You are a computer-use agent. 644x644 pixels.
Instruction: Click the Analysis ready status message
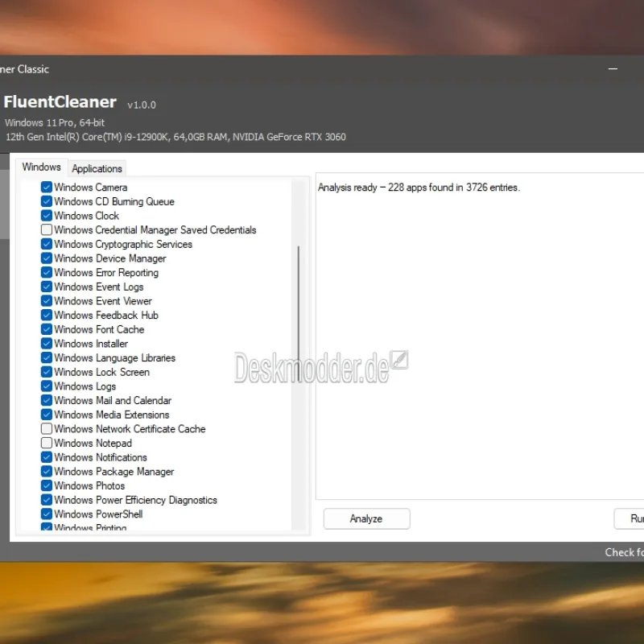click(x=419, y=188)
